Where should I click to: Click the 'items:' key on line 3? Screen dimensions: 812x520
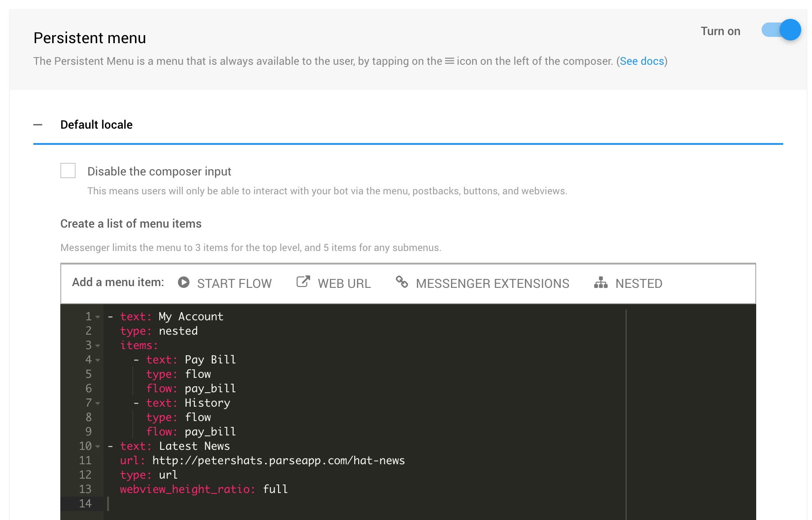[x=139, y=345]
